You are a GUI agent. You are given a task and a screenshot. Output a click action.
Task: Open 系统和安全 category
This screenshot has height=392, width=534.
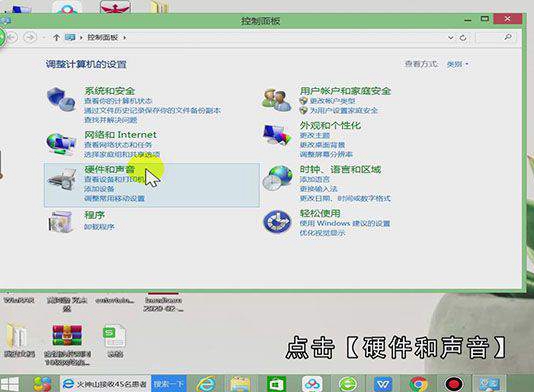pyautogui.click(x=110, y=91)
